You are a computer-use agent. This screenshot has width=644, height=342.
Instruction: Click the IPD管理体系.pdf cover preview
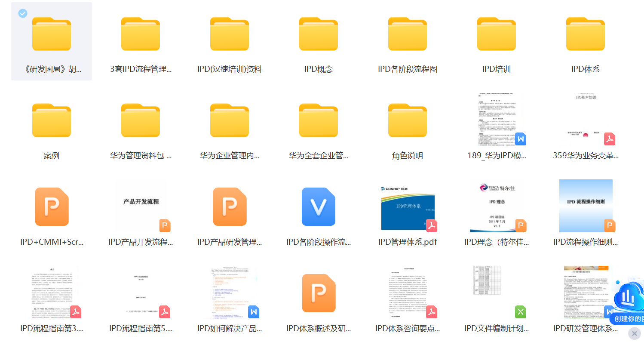pyautogui.click(x=407, y=206)
